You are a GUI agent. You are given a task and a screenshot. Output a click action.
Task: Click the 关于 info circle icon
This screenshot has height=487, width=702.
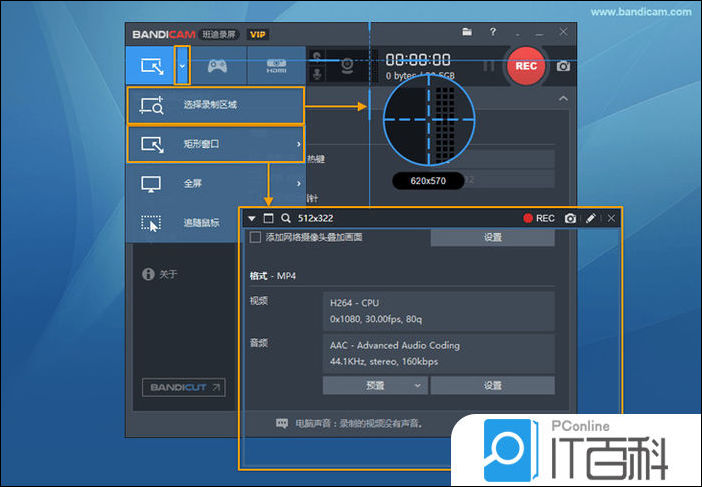(x=148, y=274)
